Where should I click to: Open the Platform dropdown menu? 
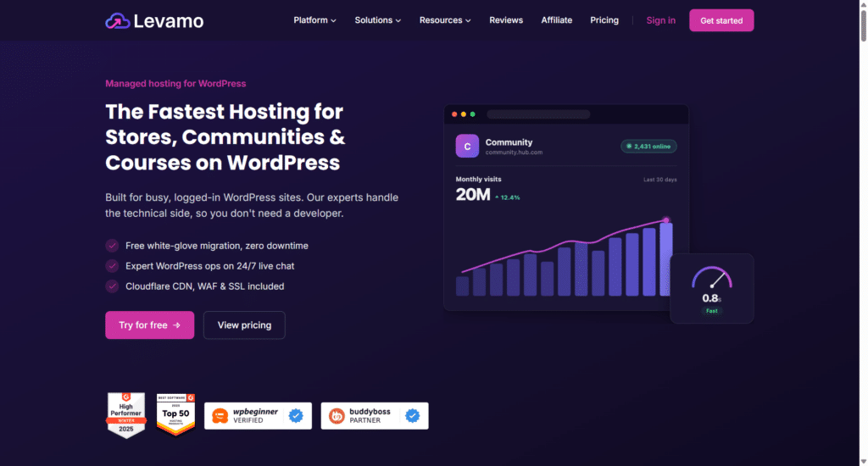[x=314, y=20]
